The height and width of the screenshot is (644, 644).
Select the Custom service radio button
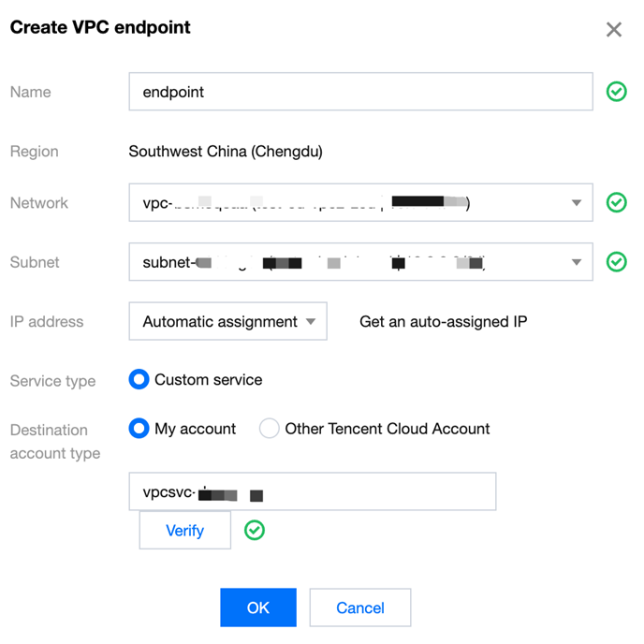click(x=139, y=380)
